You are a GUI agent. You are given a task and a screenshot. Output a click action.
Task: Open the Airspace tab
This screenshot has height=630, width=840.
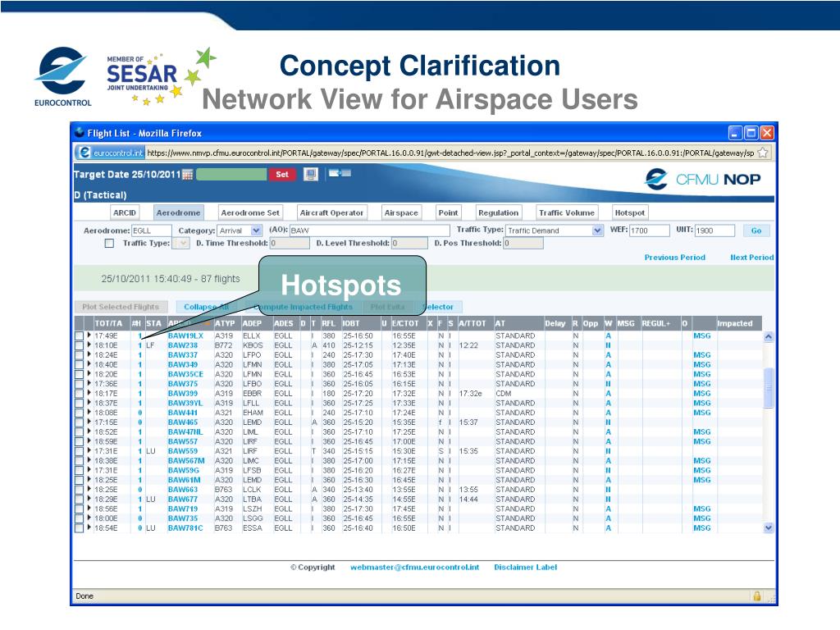401,212
